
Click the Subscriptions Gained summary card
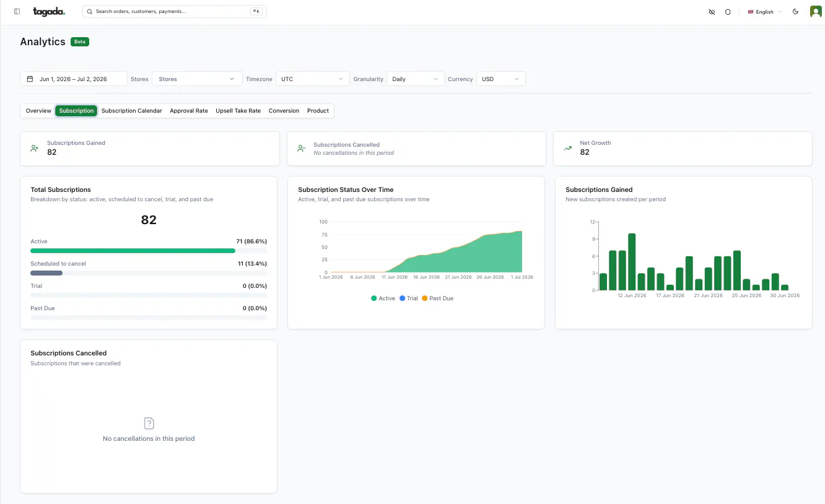coord(150,149)
